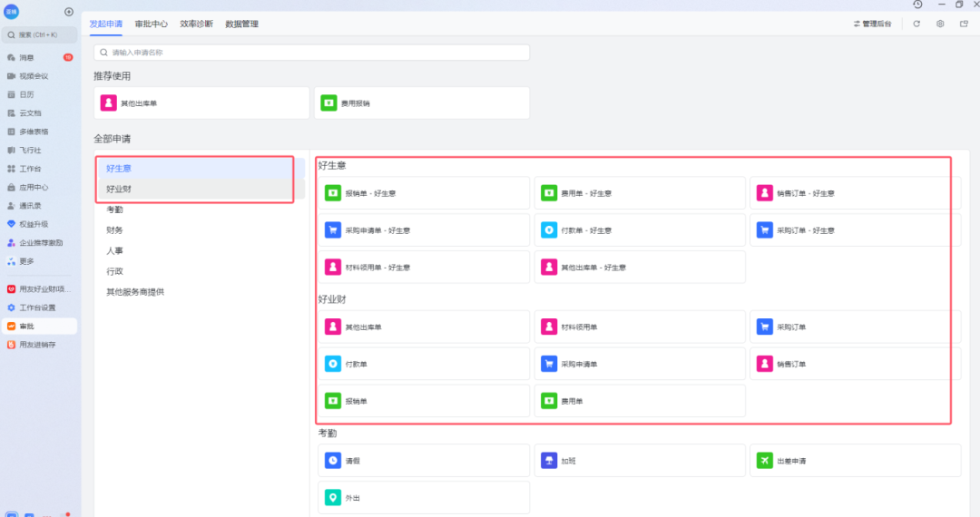Image resolution: width=980 pixels, height=517 pixels.
Task: Click the unread badge on 消息
Action: 68,57
